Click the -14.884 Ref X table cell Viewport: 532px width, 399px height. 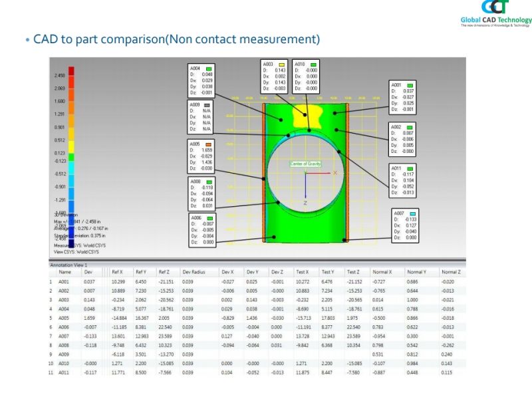coord(120,319)
